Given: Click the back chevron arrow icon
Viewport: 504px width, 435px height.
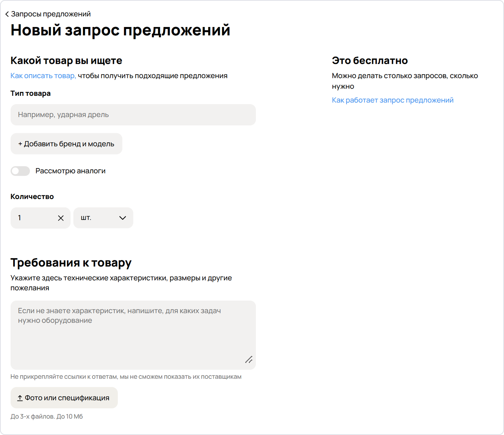Looking at the screenshot, I should click(x=7, y=14).
